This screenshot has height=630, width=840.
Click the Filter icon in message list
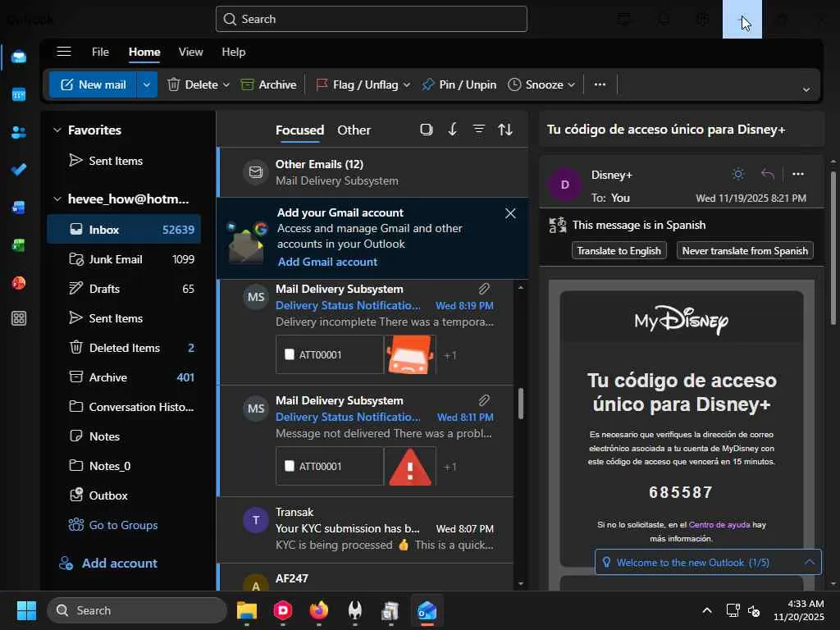479,130
